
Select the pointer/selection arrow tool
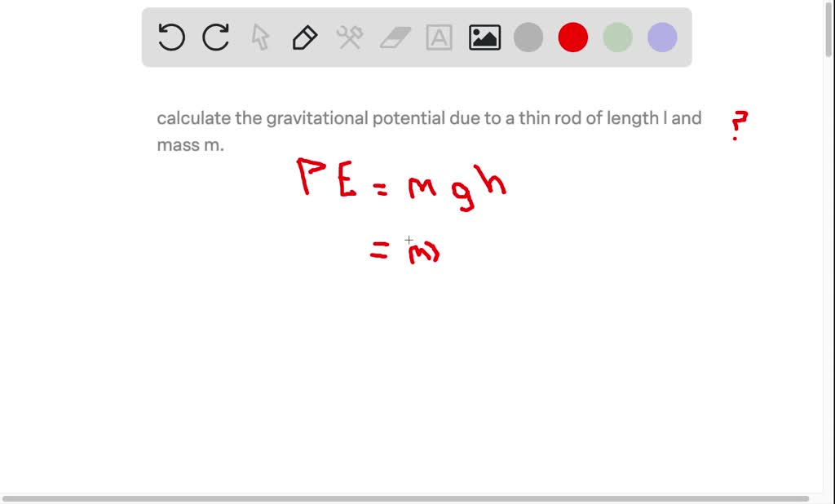pos(259,37)
